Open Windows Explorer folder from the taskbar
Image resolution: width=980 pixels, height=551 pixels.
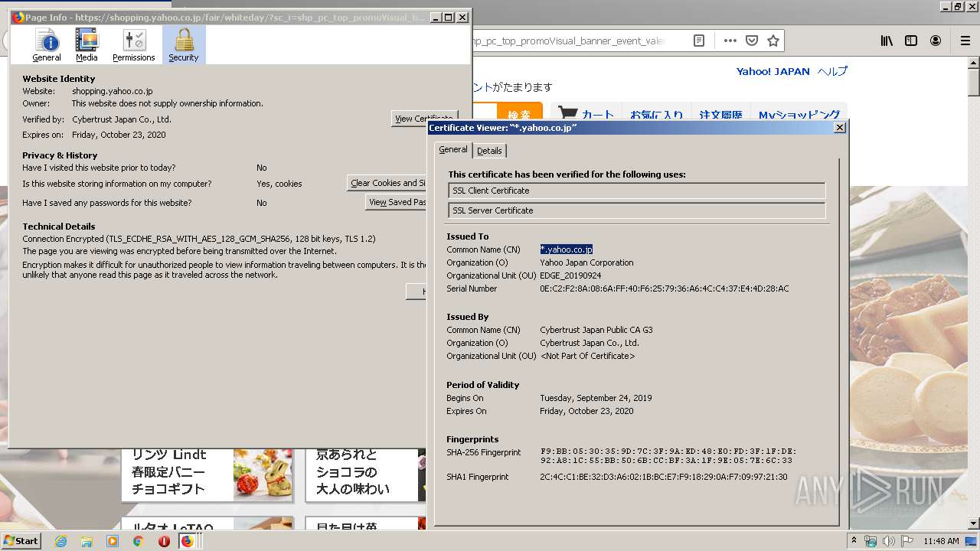point(87,541)
